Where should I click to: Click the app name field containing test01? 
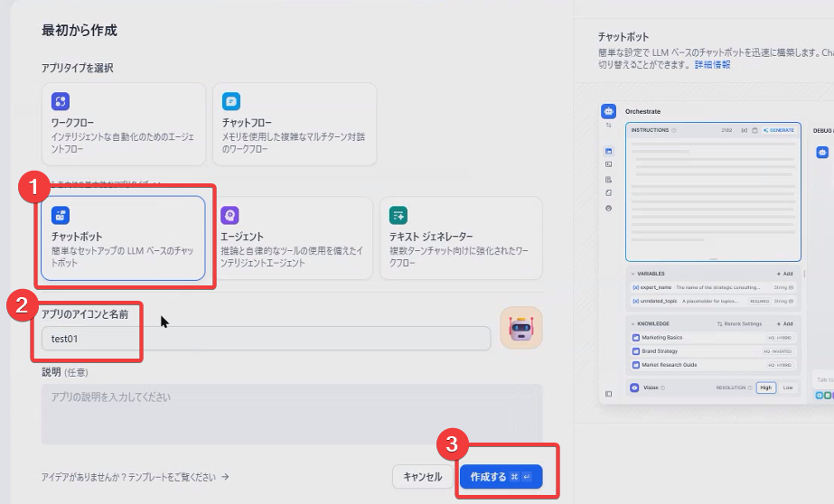(x=265, y=339)
